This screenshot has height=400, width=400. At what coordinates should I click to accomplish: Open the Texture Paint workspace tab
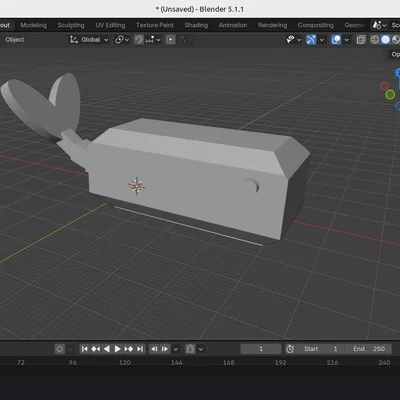click(155, 25)
